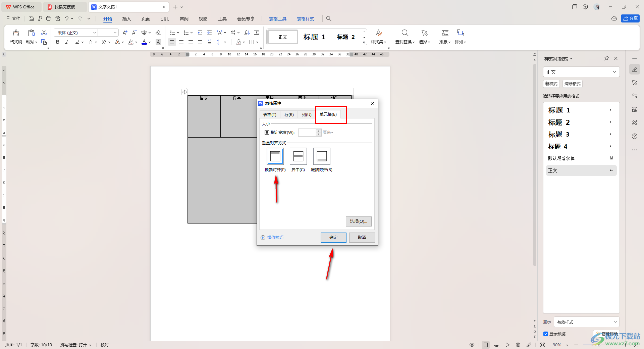Viewport: 644px width, 349px height.
Task: Click the fit page icon near zoom
Action: (542, 345)
